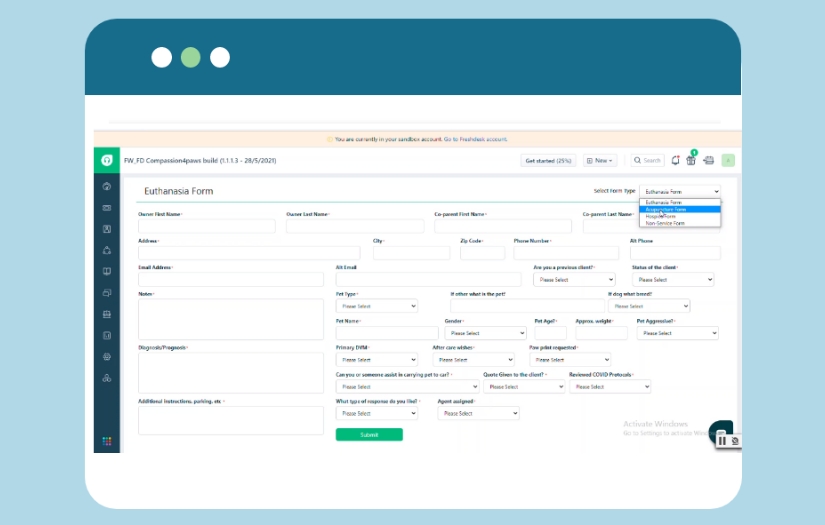Open the app switcher grid icon
This screenshot has height=525, width=825.
(x=107, y=441)
